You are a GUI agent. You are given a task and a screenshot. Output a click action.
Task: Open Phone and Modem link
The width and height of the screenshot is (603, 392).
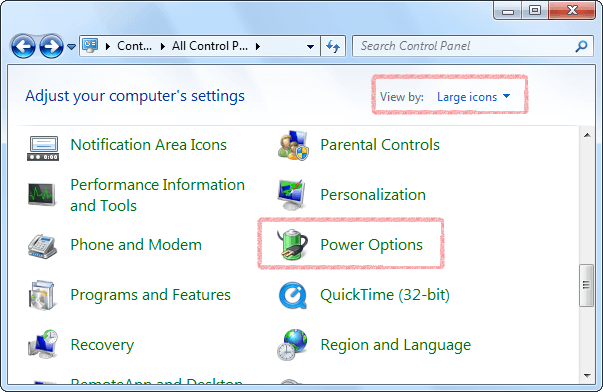136,245
